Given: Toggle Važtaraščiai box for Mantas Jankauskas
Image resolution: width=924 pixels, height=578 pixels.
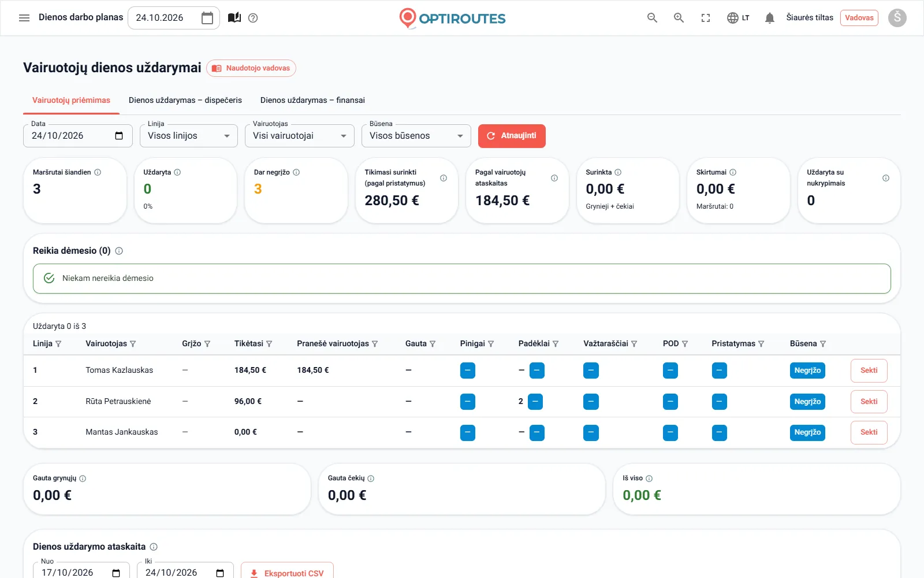Looking at the screenshot, I should pos(591,432).
